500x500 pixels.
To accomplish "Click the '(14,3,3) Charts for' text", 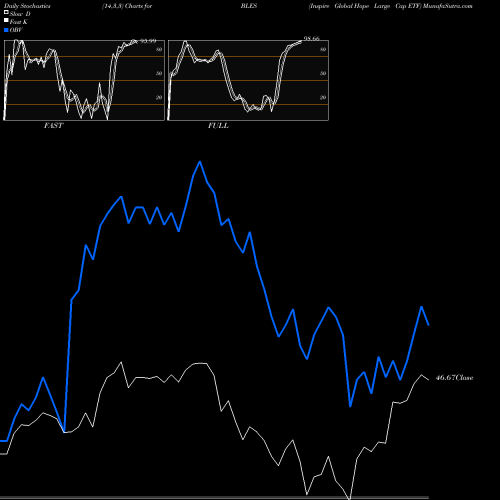I will coord(127,6).
